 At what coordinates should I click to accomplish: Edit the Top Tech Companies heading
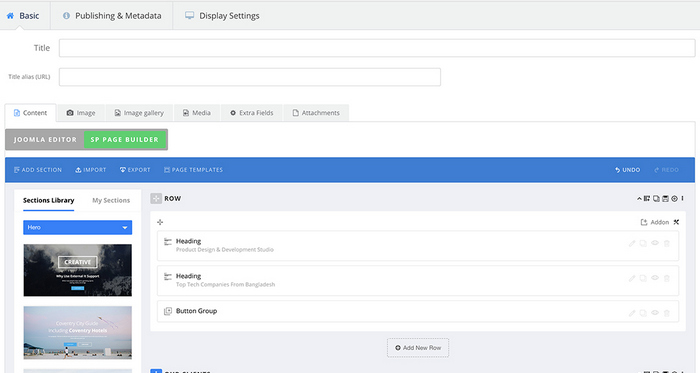coord(632,278)
